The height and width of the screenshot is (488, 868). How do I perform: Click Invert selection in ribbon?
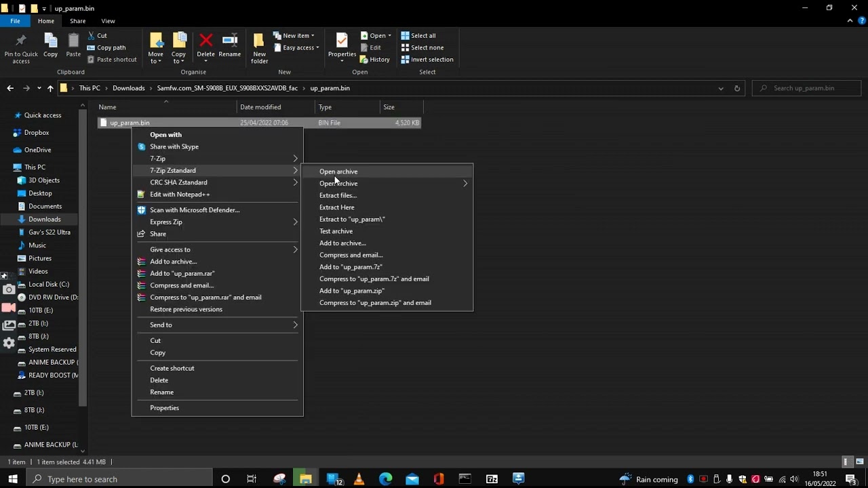[427, 59]
